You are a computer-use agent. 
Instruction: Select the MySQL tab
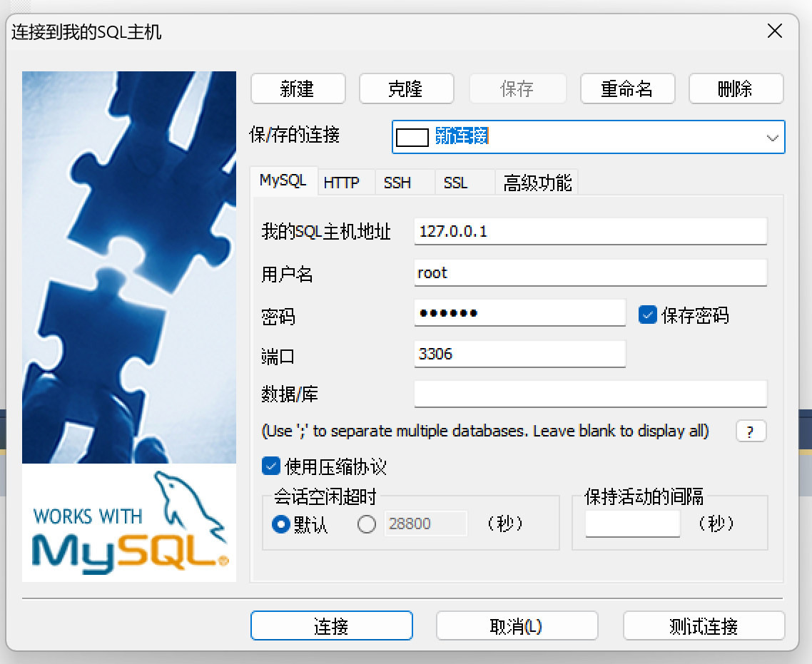(x=283, y=180)
